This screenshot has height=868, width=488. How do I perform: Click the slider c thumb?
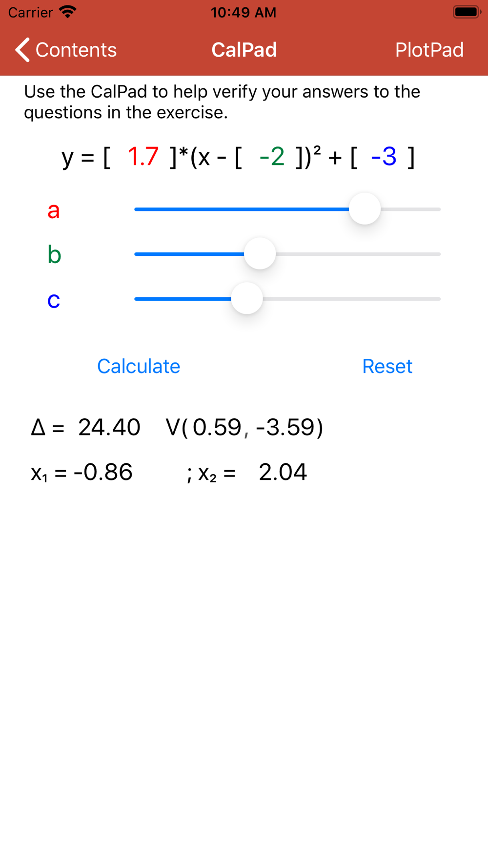(x=247, y=299)
